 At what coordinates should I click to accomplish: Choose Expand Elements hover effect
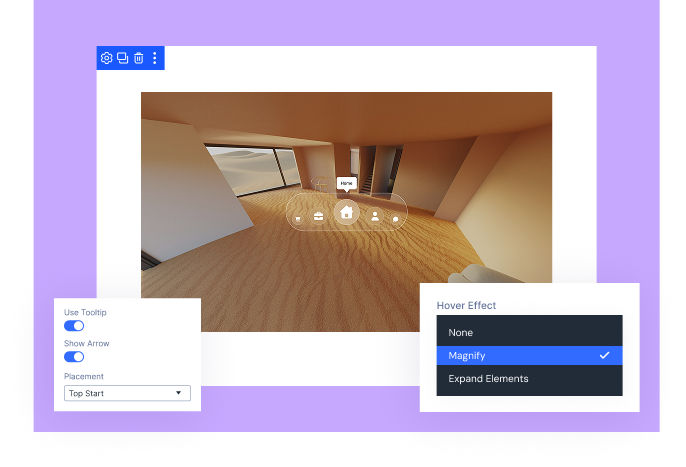(529, 379)
